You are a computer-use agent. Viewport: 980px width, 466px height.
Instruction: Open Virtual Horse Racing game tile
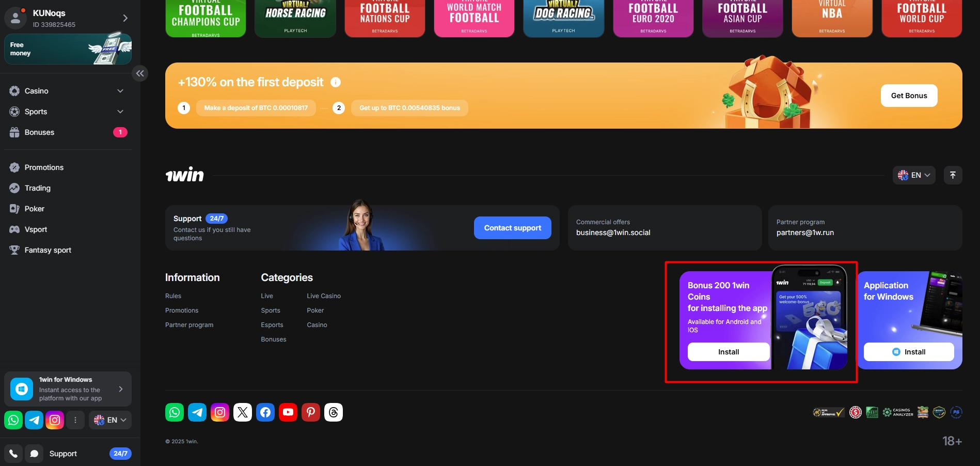[x=295, y=19]
